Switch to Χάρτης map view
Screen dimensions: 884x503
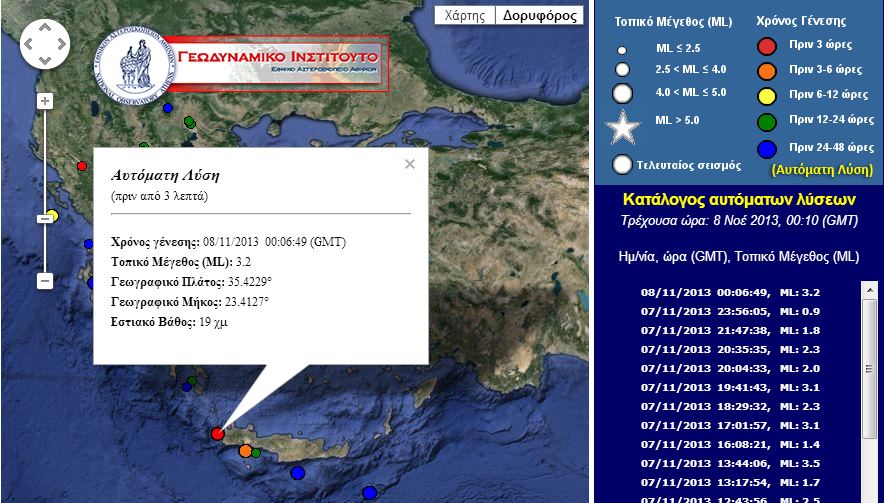[x=464, y=16]
